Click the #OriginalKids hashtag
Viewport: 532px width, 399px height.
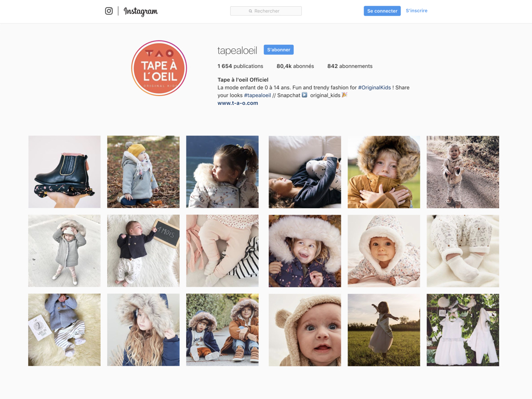click(x=374, y=88)
